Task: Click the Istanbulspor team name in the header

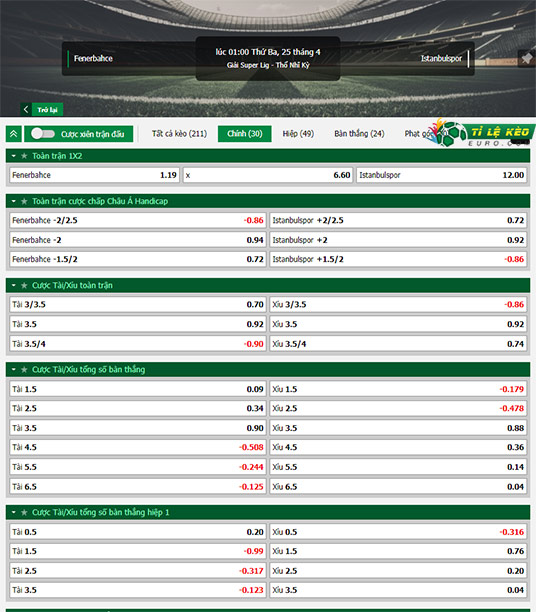Action: click(x=441, y=59)
